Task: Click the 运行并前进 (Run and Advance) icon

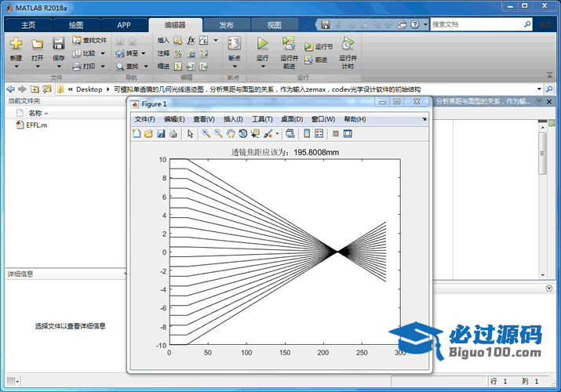Action: [289, 43]
